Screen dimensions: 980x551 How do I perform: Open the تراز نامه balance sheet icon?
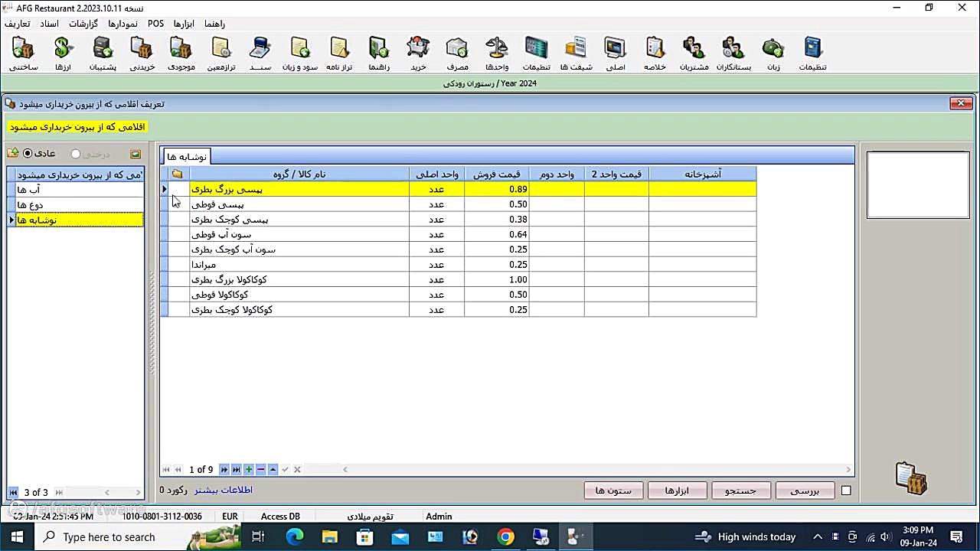(x=339, y=54)
